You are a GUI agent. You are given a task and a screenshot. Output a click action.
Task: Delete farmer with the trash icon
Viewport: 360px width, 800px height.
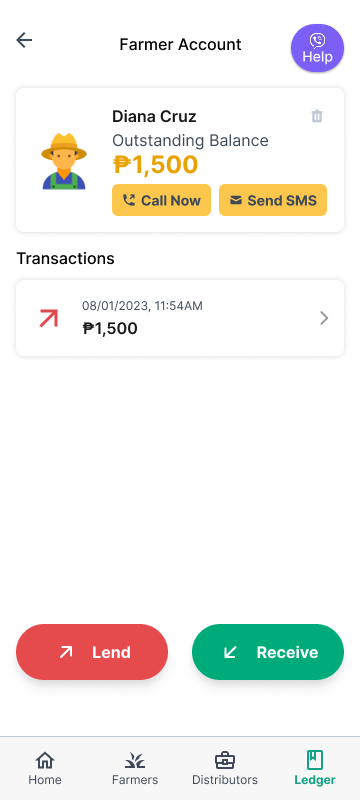coord(317,116)
